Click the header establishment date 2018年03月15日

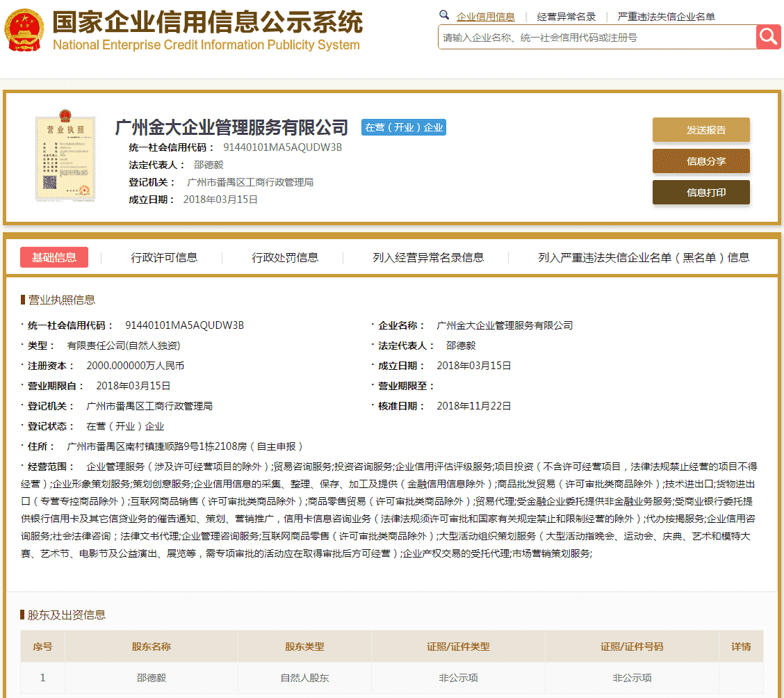coord(220,200)
